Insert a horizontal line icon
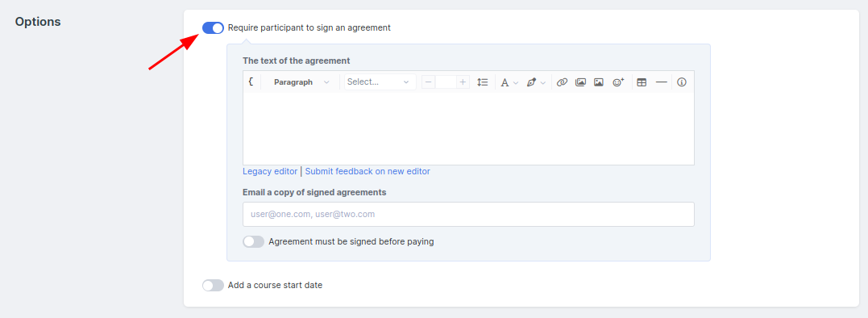868x318 pixels. pyautogui.click(x=661, y=82)
